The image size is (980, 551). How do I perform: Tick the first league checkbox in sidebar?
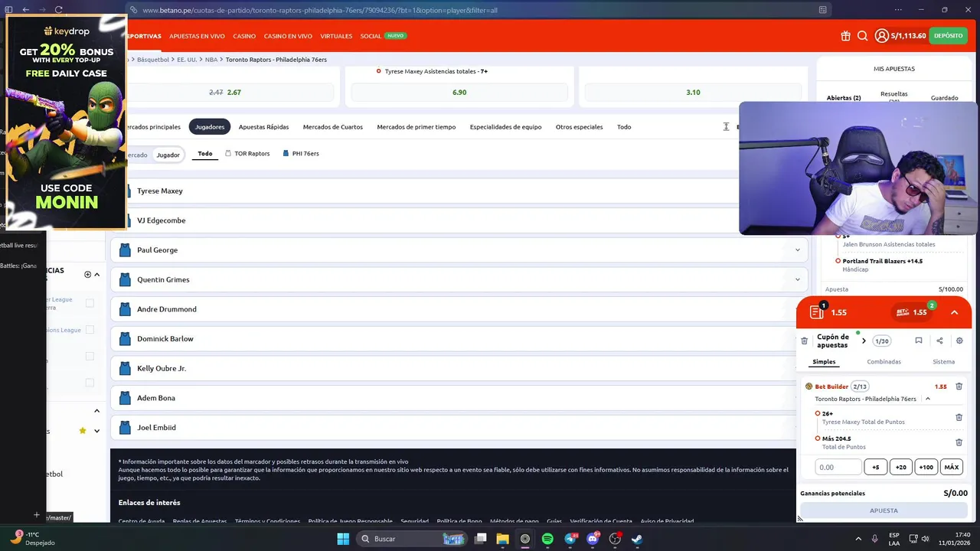[90, 303]
